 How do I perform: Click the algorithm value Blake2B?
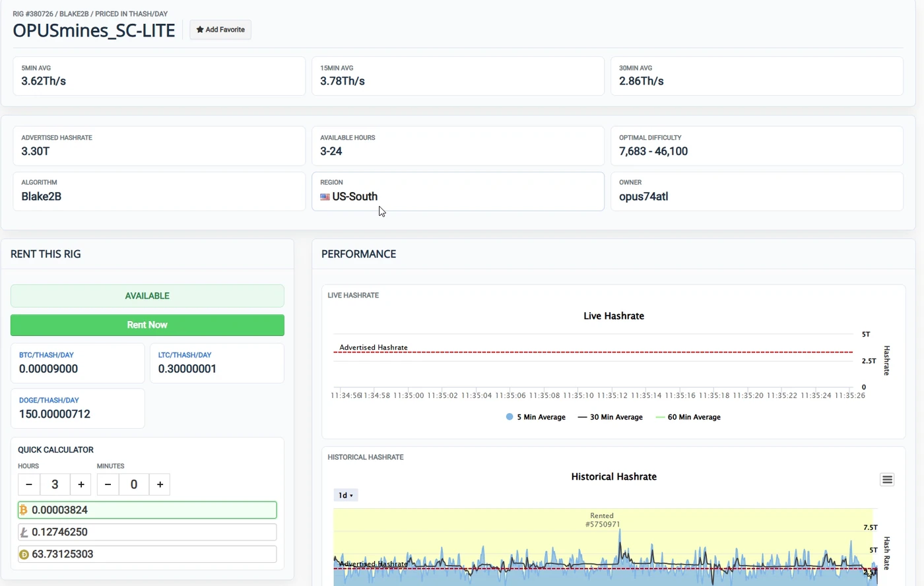[41, 197]
